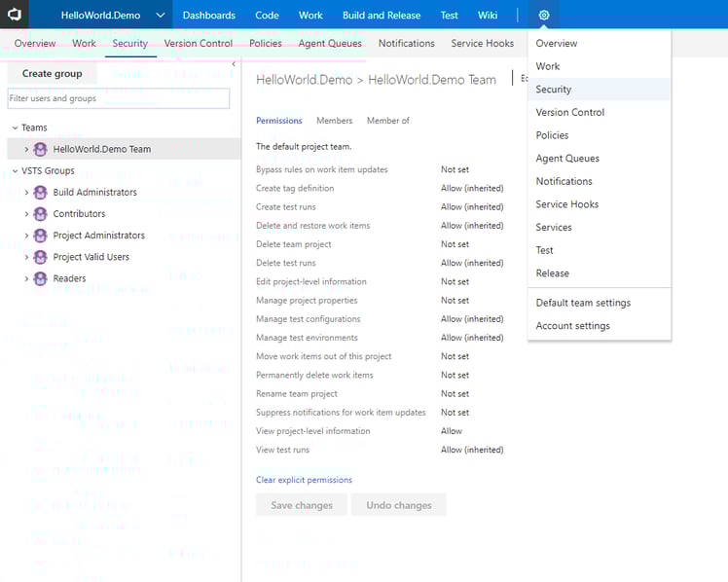The image size is (728, 582).
Task: Select the Contributors group row
Action: (124, 214)
